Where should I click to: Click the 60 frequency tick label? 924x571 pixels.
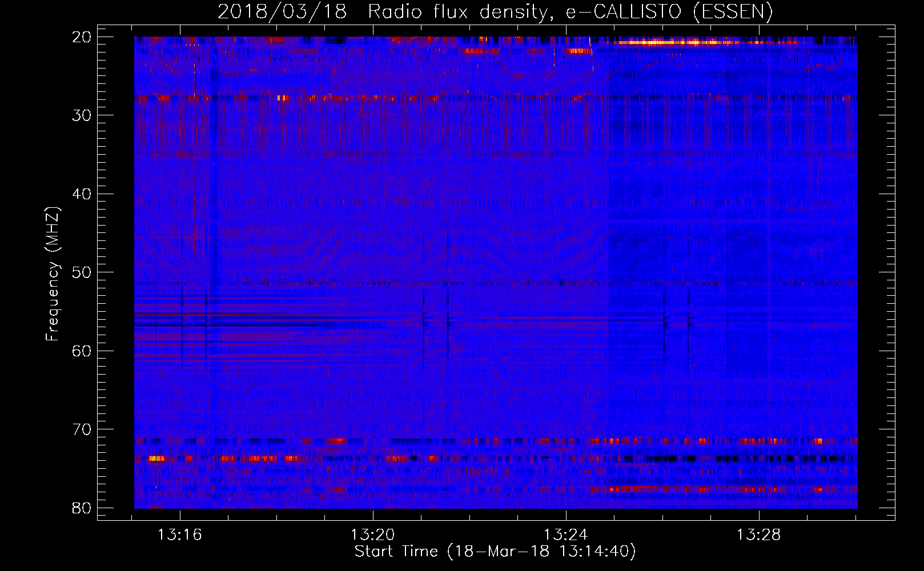[x=82, y=351]
